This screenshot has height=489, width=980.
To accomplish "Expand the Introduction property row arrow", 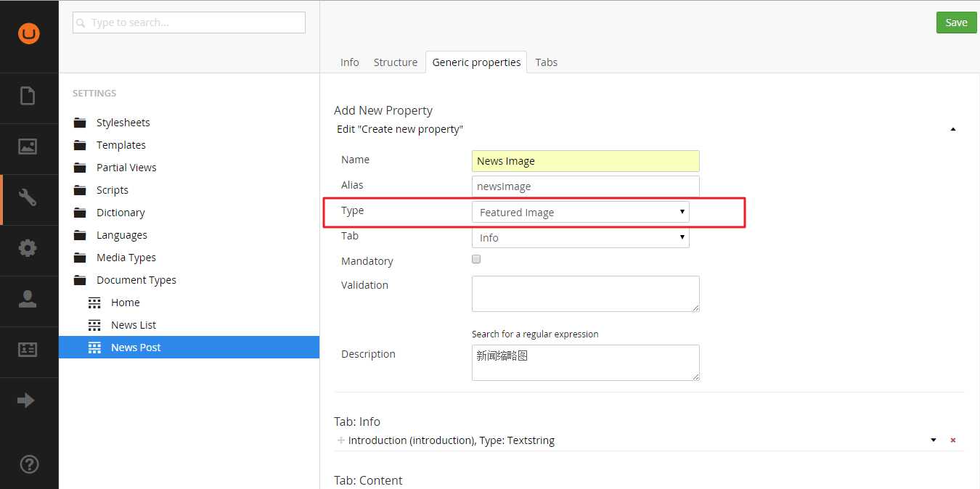I will pyautogui.click(x=934, y=440).
